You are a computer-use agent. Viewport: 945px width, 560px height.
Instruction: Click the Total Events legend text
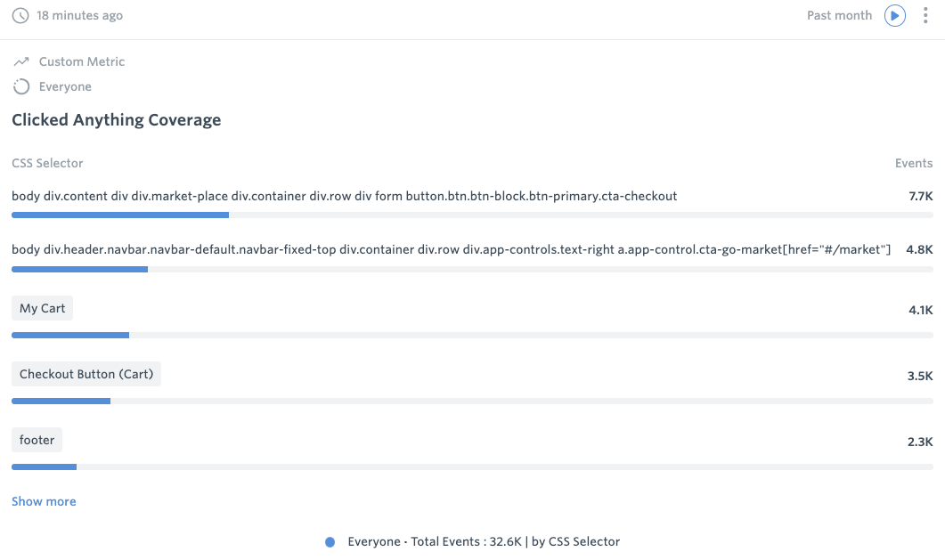click(x=484, y=541)
